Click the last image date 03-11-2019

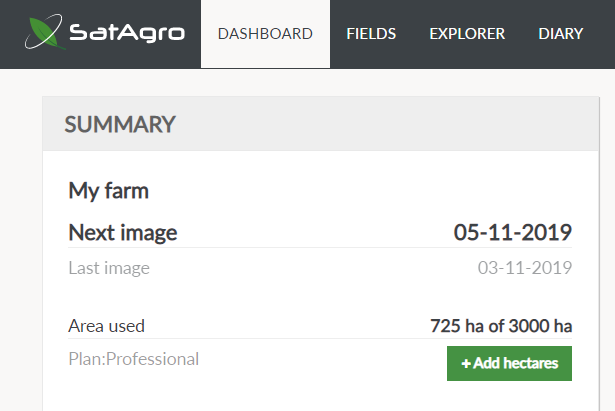pos(525,268)
